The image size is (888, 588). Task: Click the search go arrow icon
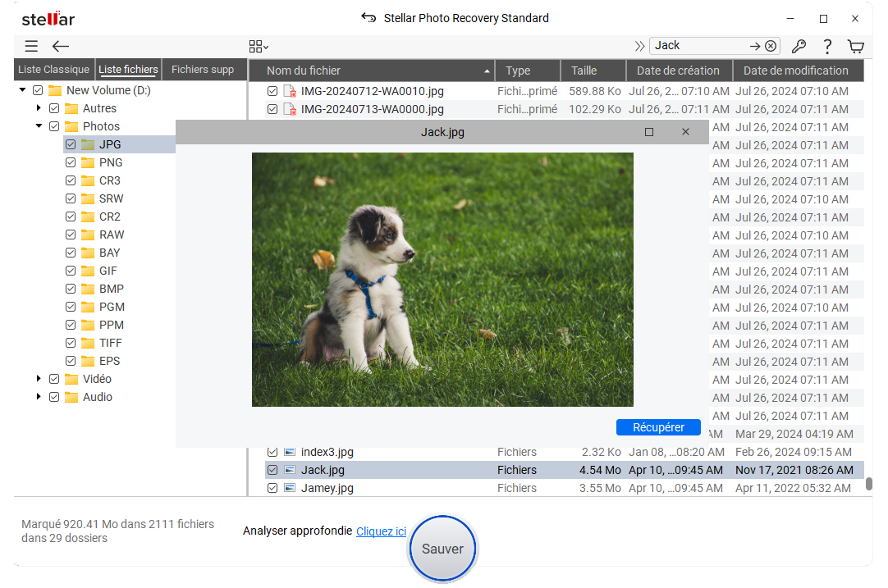point(754,46)
